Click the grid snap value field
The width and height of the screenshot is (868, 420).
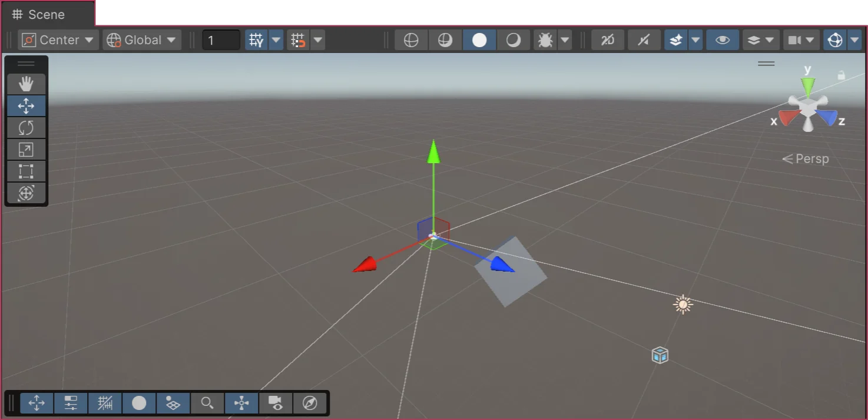221,40
